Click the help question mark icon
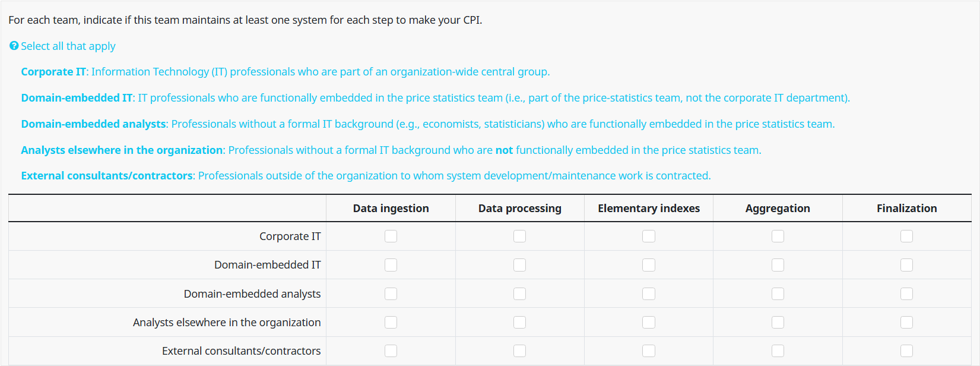980x366 pixels. pos(14,46)
